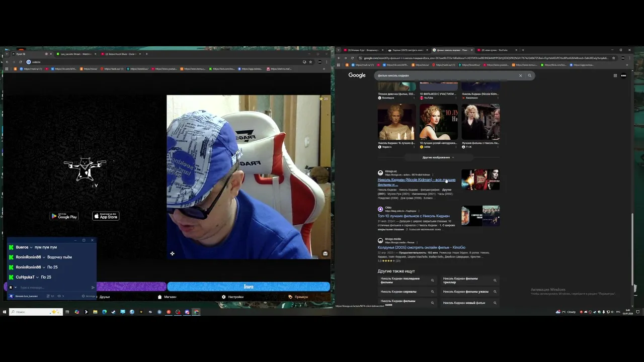This screenshot has width=644, height=362.
Task: Search related Николь Кидман фильмы ужасы
Action: (469, 292)
